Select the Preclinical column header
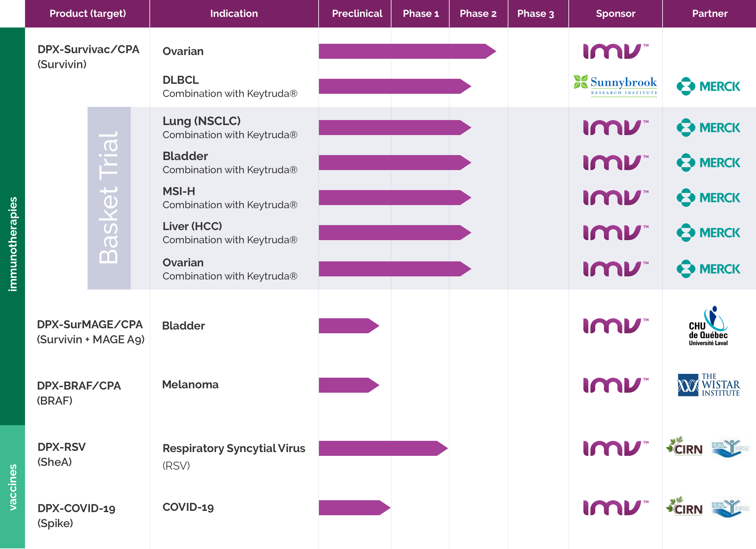The width and height of the screenshot is (756, 549). 357,14
